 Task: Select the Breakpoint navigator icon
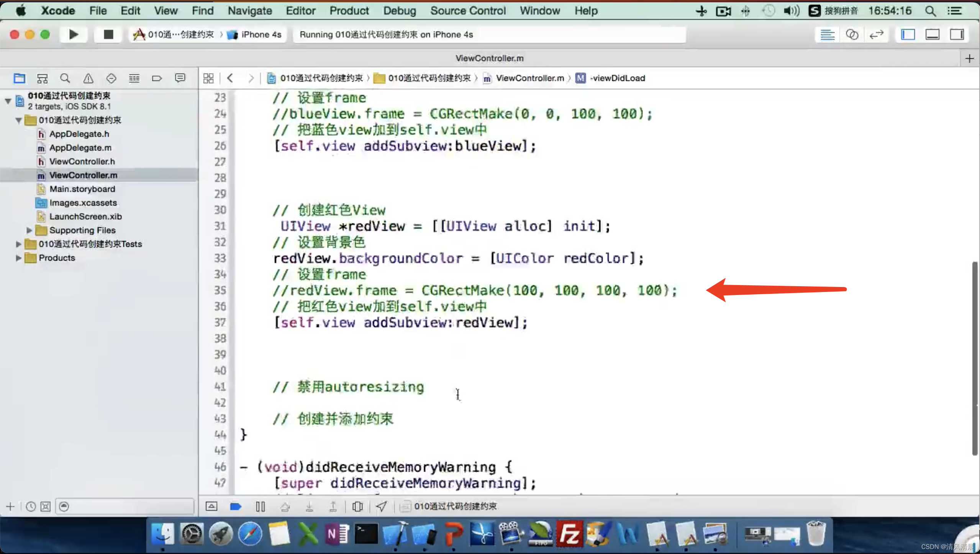coord(157,79)
